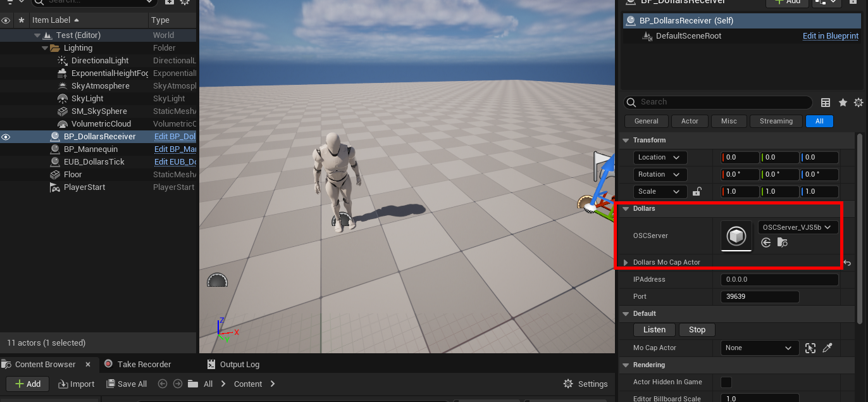The image size is (868, 402).
Task: Enable the Actor Hidden In Game checkbox
Action: point(726,382)
